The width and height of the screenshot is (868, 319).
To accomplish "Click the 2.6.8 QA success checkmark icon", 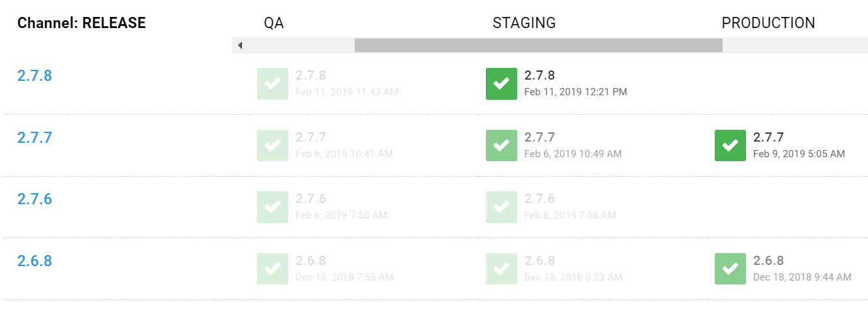I will point(273,269).
